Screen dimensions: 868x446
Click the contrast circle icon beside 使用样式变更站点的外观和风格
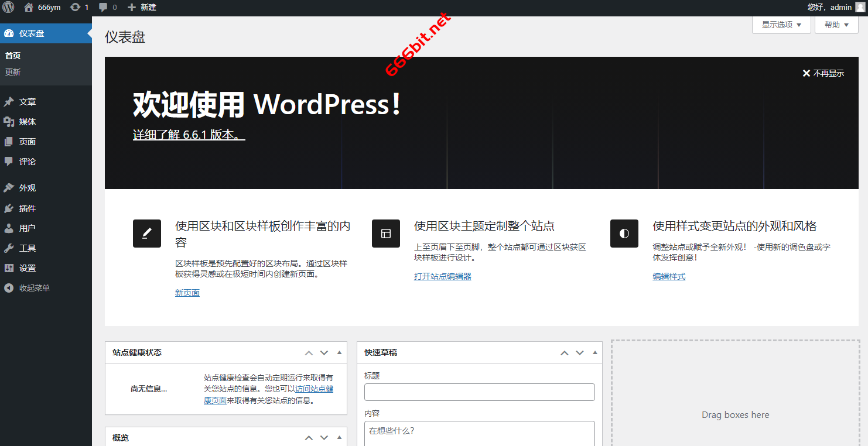pos(624,233)
